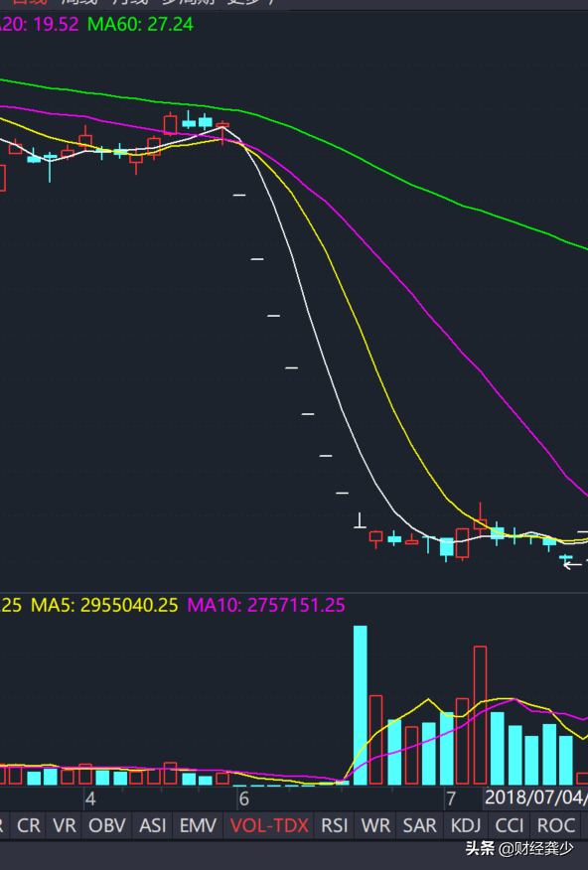The width and height of the screenshot is (588, 870).
Task: Open the WR indicator tab
Action: [x=375, y=825]
